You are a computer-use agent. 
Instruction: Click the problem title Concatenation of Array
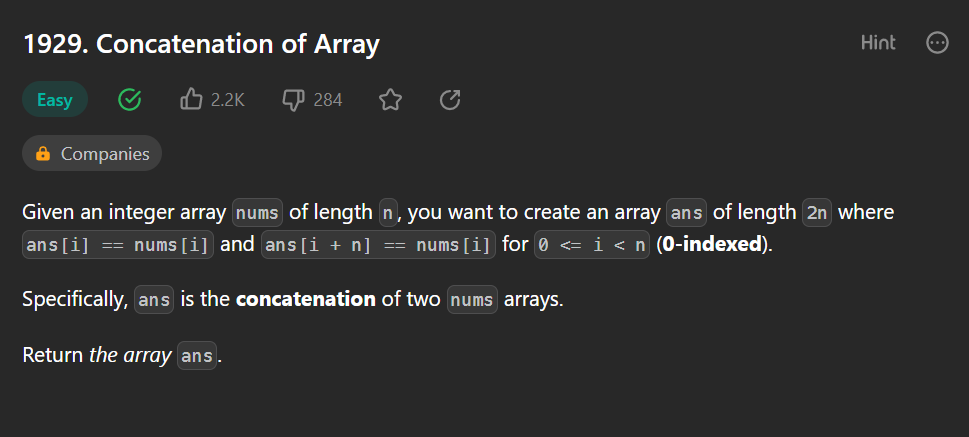point(201,44)
